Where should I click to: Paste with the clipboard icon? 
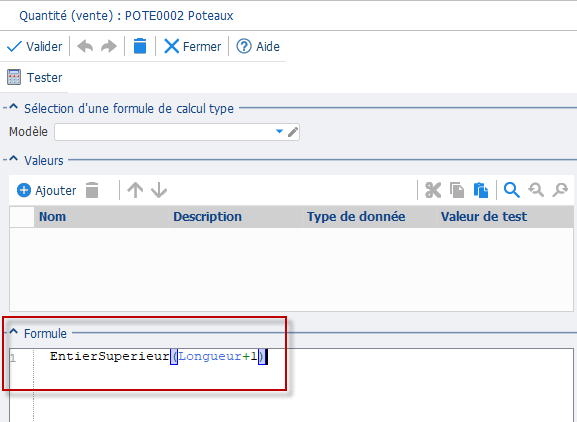(481, 190)
